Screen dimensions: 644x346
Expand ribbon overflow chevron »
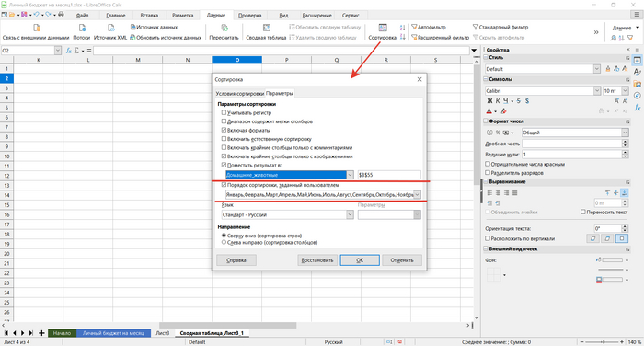pos(596,32)
